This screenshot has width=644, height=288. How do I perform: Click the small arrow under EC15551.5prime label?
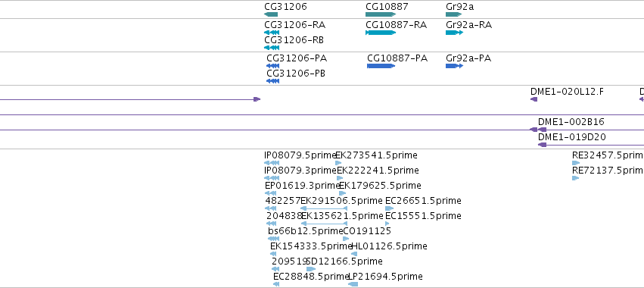tap(387, 224)
